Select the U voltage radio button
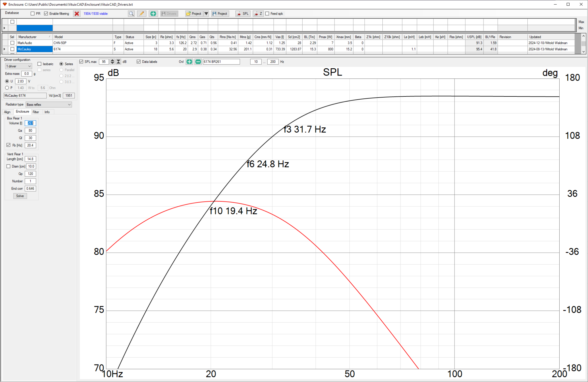The width and height of the screenshot is (588, 382). (7, 81)
